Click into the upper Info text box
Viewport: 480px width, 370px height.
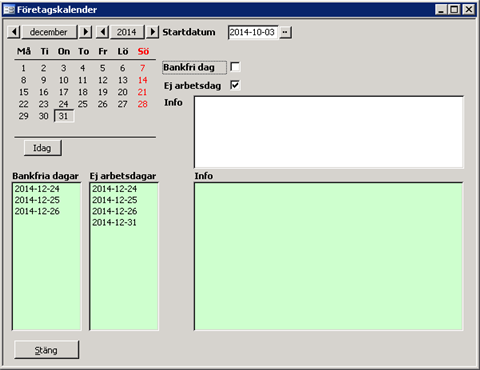pyautogui.click(x=329, y=132)
